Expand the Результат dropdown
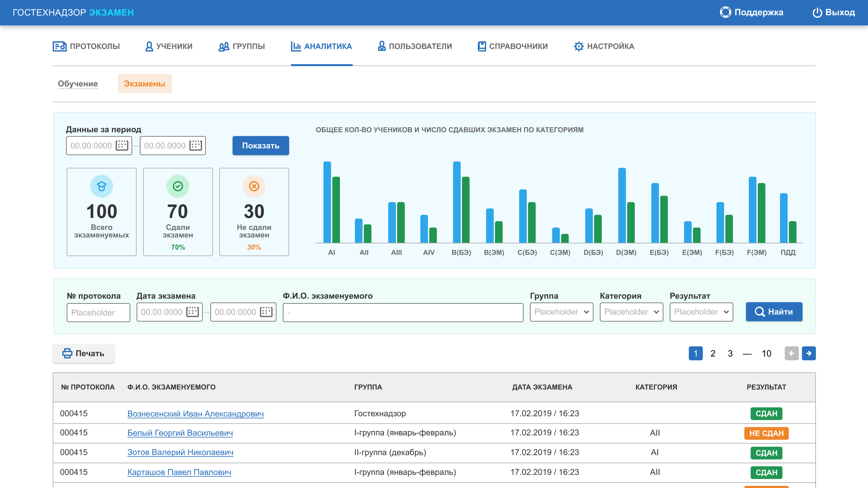Screen dimensions: 868x488 tap(701, 312)
